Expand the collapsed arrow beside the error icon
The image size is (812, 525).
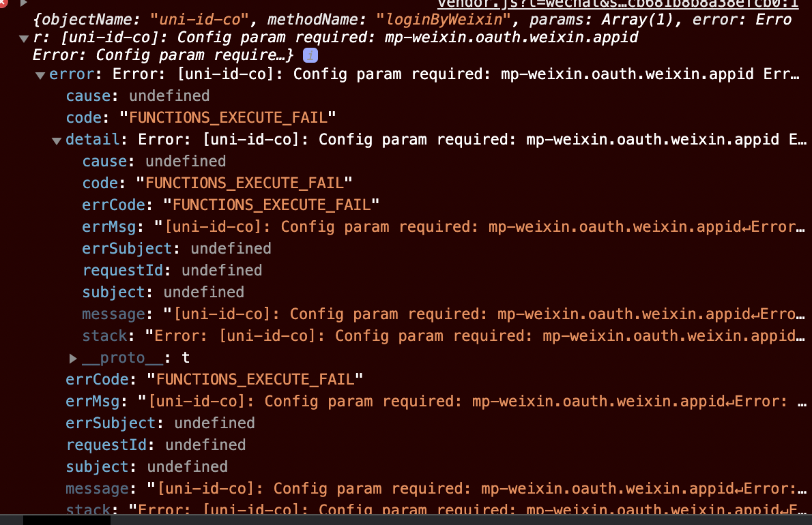pyautogui.click(x=24, y=3)
